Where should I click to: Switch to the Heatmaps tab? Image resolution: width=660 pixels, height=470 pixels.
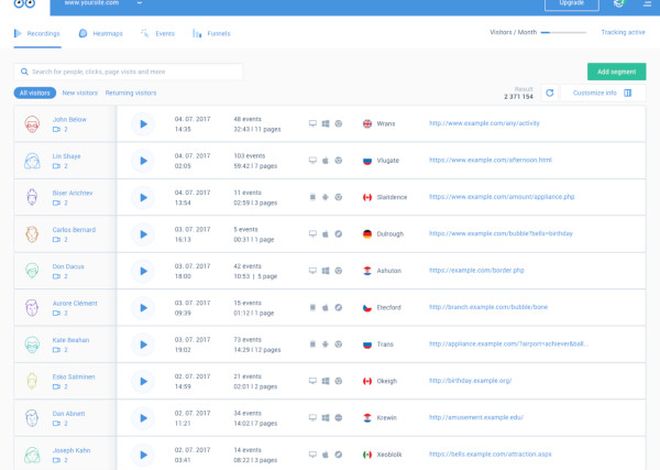click(101, 33)
